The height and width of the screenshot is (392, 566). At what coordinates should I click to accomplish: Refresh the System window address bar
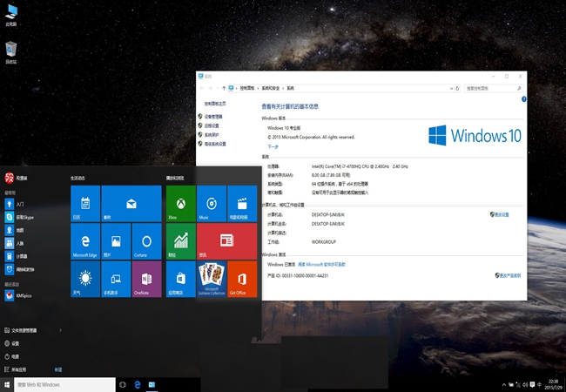457,88
